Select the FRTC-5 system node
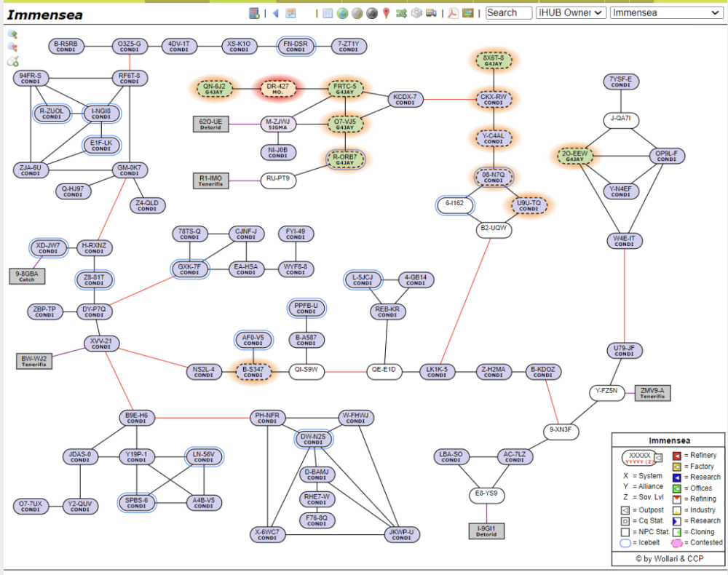Screen dimensions: 728x575 345,89
